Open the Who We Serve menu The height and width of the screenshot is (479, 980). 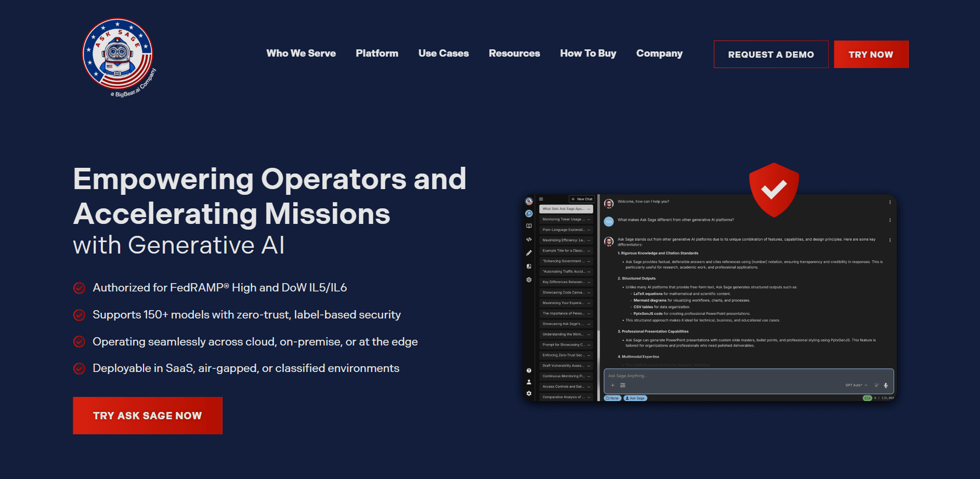(x=301, y=54)
